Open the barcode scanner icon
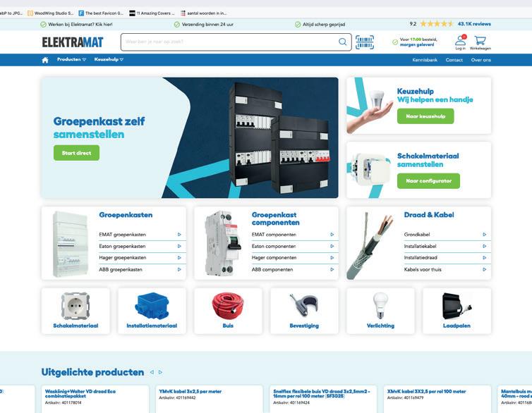The width and height of the screenshot is (532, 413). click(365, 42)
